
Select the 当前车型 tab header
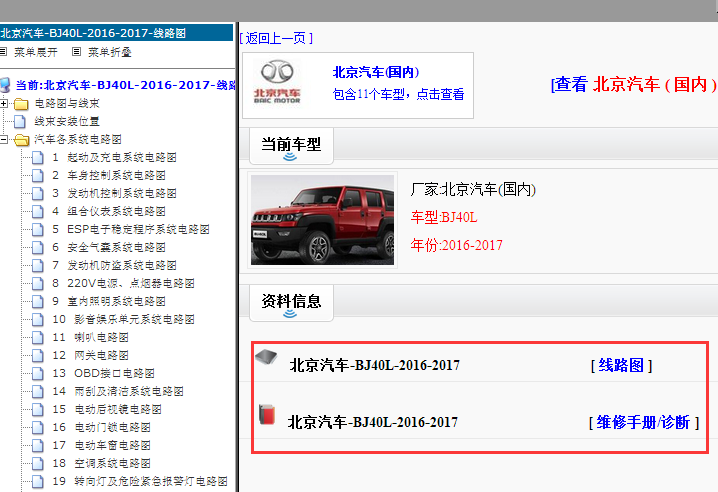pyautogui.click(x=291, y=146)
